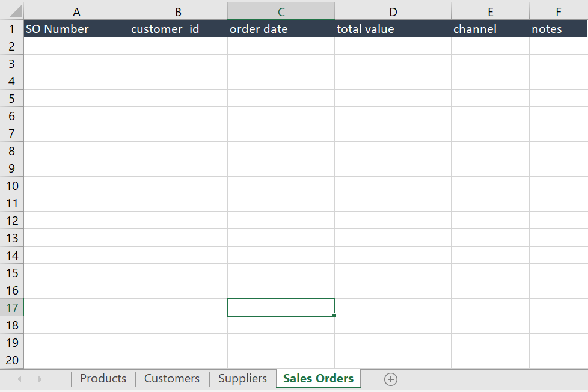Click the scroll sheet tabs right arrow
Image resolution: width=588 pixels, height=392 pixels.
tap(40, 379)
